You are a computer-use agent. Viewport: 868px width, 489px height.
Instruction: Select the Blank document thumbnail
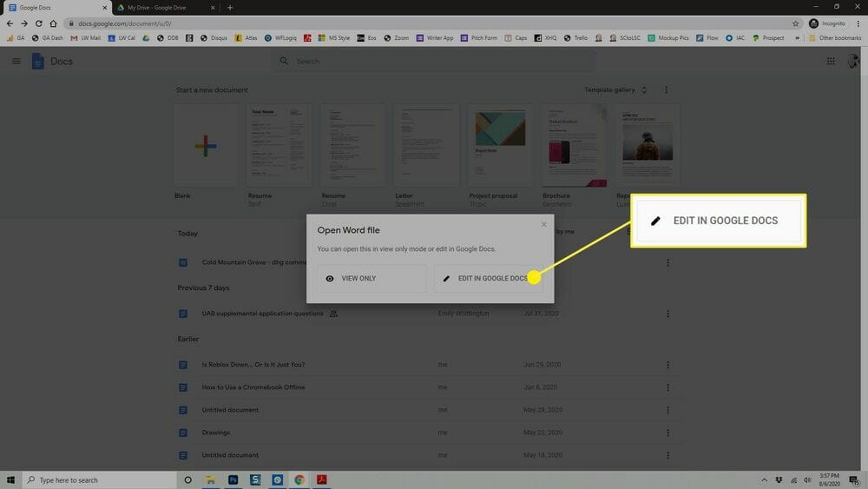tap(206, 145)
